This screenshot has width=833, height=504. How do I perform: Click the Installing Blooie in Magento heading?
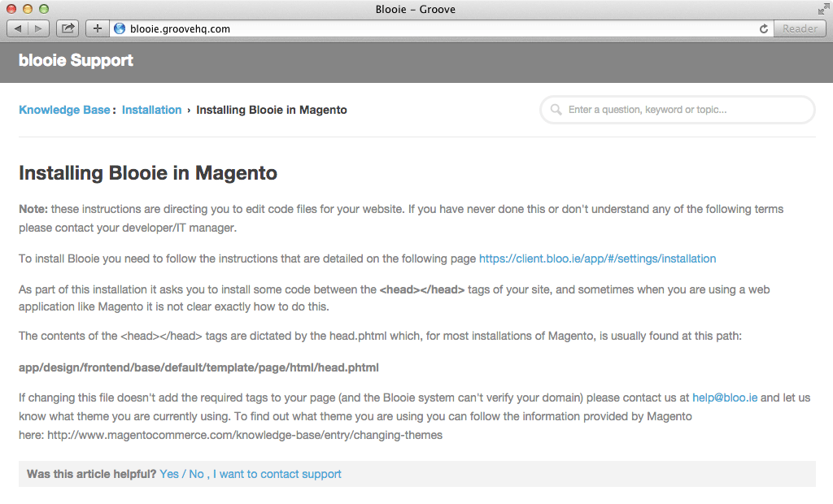(x=148, y=173)
